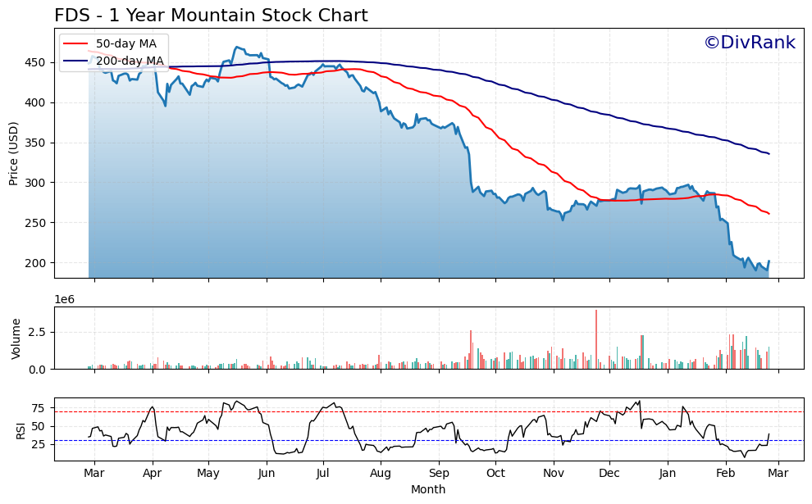Click the shaded blue mountain area fill
The image size is (812, 504).
[x=246, y=205]
